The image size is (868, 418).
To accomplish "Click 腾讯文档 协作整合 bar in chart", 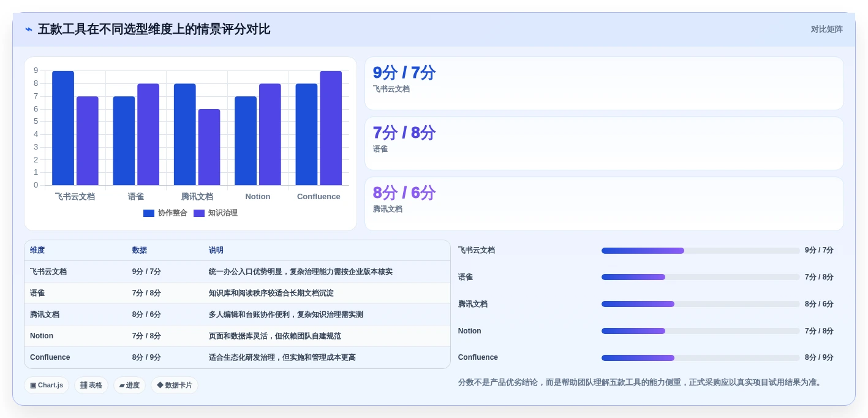I will 184,134.
